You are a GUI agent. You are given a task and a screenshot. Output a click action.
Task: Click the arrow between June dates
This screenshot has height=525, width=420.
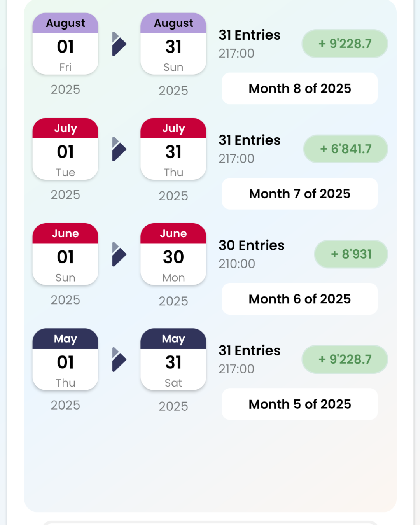coord(119,254)
